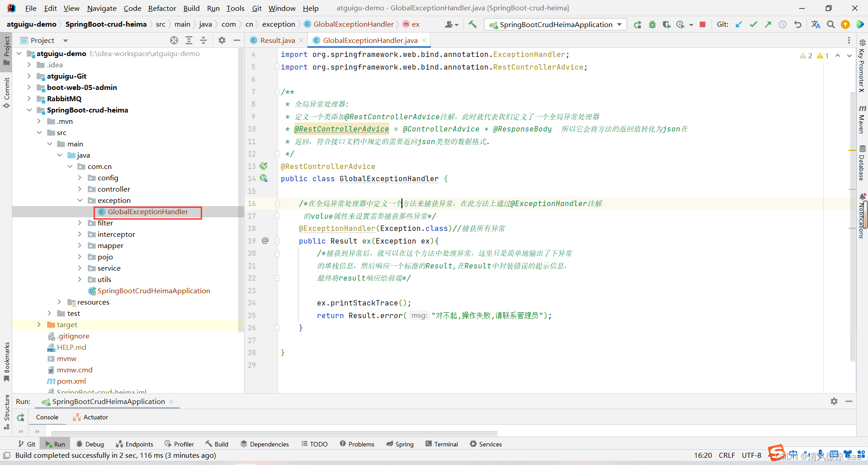Click the rollback undo icon
Screen dimensions: 868x465
coord(798,24)
